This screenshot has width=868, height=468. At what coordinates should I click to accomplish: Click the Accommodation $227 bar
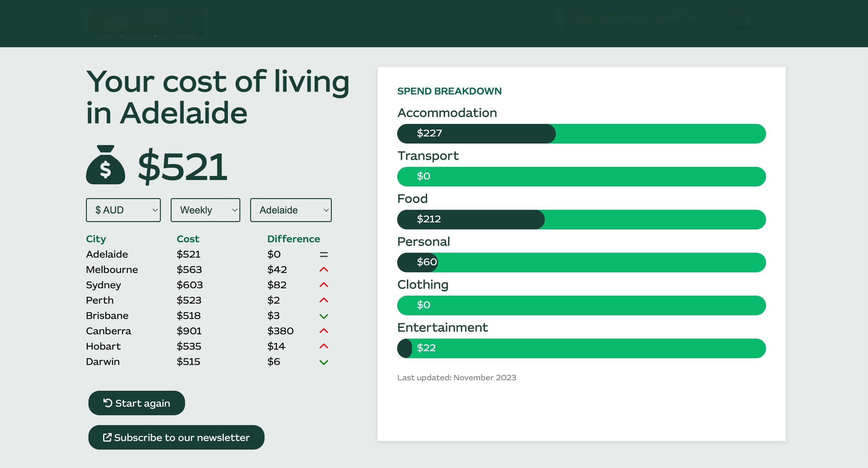click(x=581, y=134)
